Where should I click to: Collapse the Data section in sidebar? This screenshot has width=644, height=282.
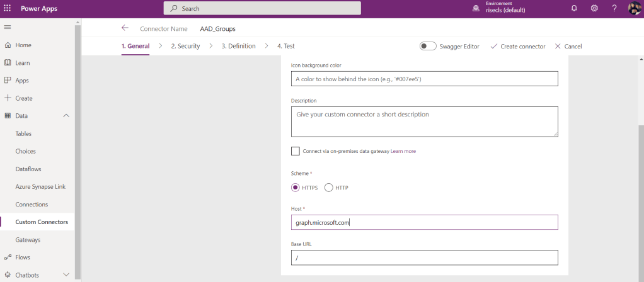click(x=66, y=116)
